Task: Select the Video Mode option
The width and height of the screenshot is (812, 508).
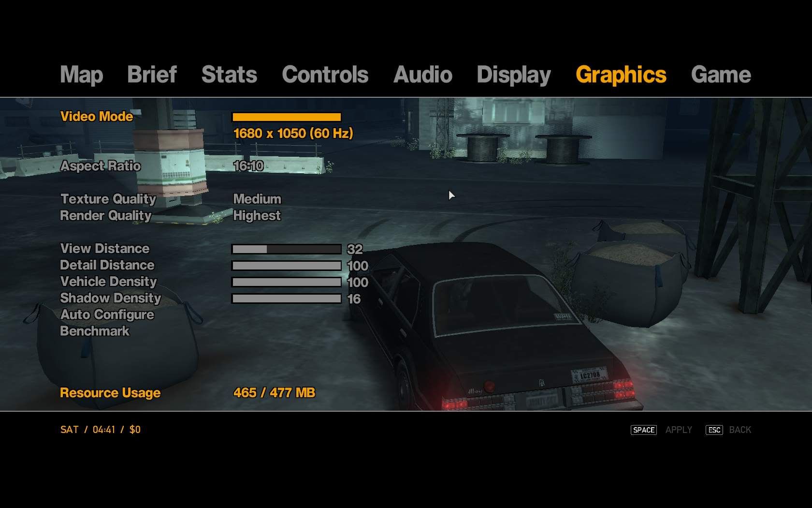Action: coord(97,117)
